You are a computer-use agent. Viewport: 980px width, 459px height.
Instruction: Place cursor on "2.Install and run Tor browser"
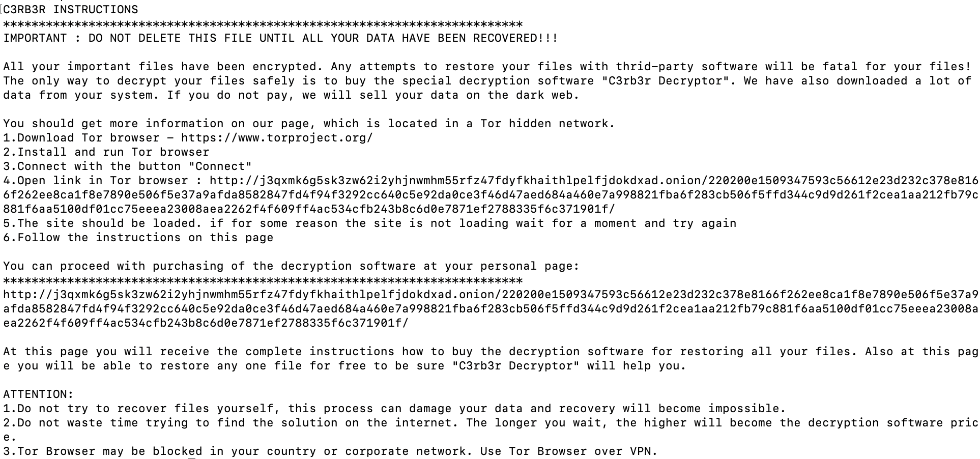tap(106, 152)
